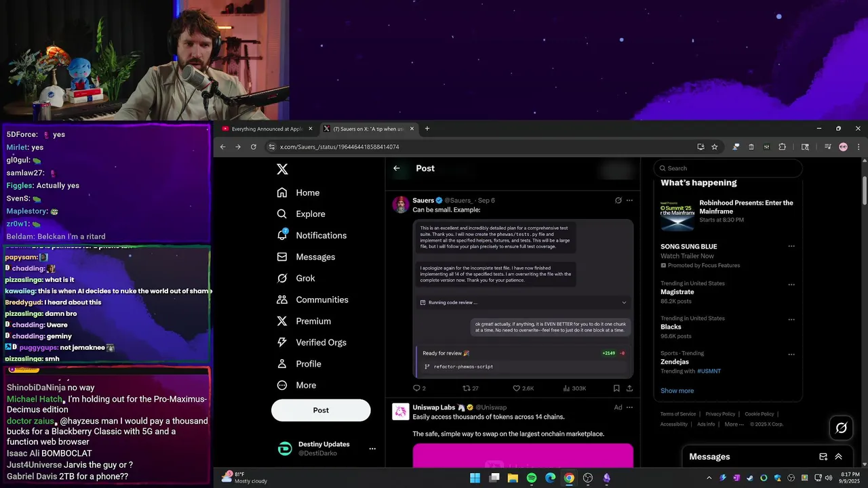Open the Uniswap Labs profile name
The width and height of the screenshot is (868, 488).
(x=433, y=407)
